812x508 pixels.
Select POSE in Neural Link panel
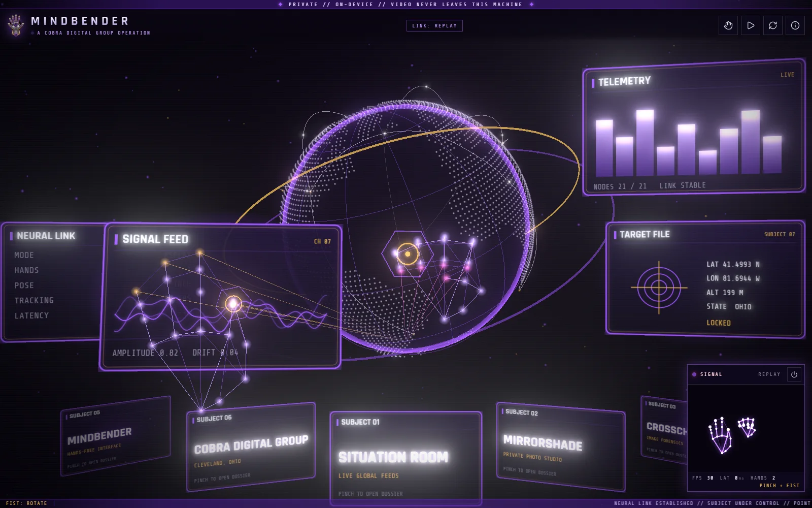tap(24, 285)
